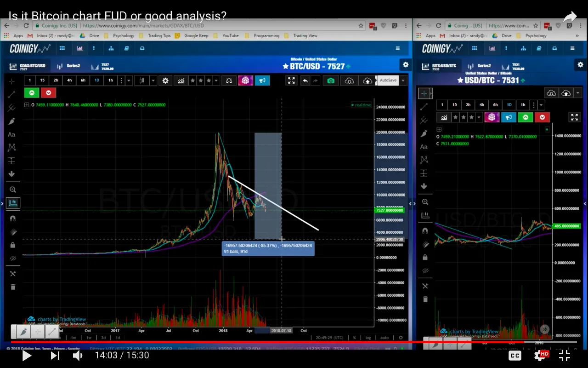Switch left chart to 4h interval
Viewport: 588px width, 368px height.
click(x=70, y=80)
